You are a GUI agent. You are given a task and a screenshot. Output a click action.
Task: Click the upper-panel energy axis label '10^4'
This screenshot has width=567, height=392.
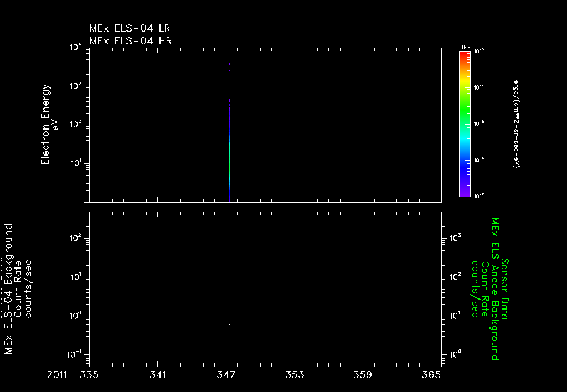76,48
